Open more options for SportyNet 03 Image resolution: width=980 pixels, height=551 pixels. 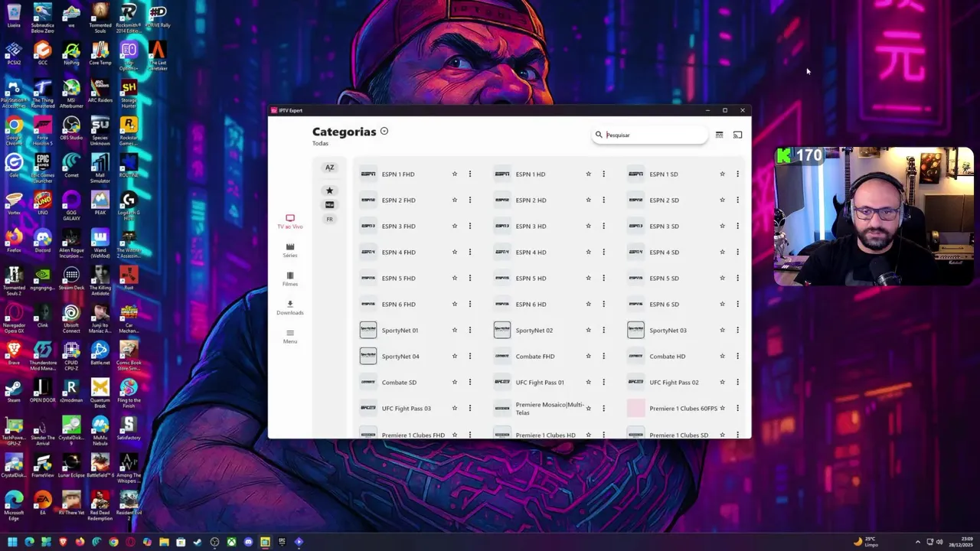(737, 330)
